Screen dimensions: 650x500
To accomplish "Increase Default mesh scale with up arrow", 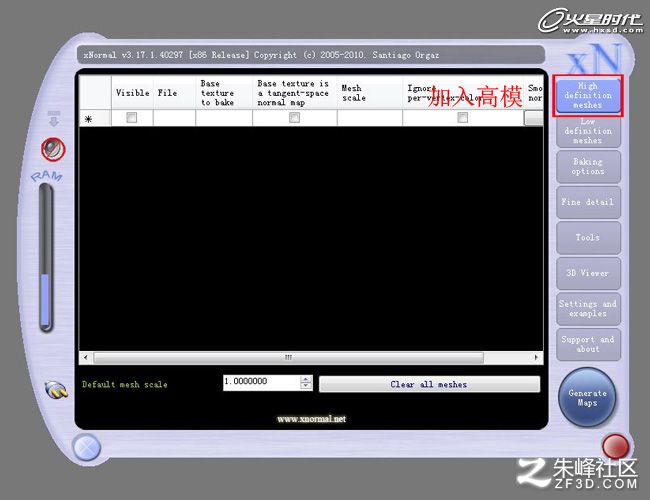I will coord(306,379).
